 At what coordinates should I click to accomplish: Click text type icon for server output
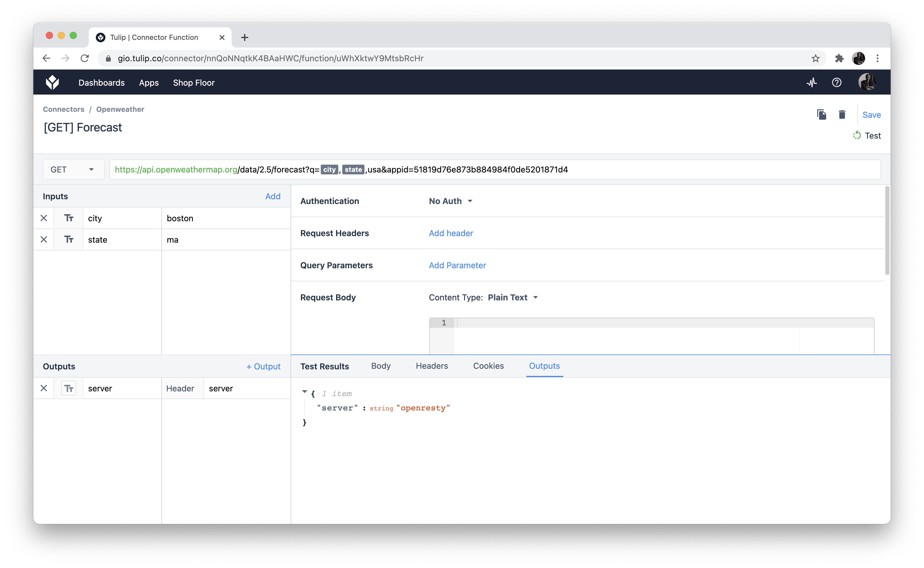(x=68, y=388)
